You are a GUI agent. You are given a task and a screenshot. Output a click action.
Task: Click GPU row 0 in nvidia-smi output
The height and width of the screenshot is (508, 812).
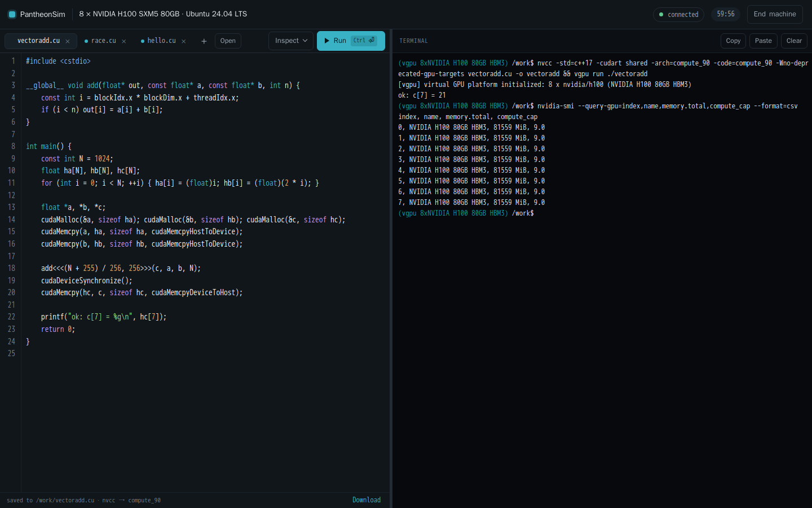(x=471, y=128)
